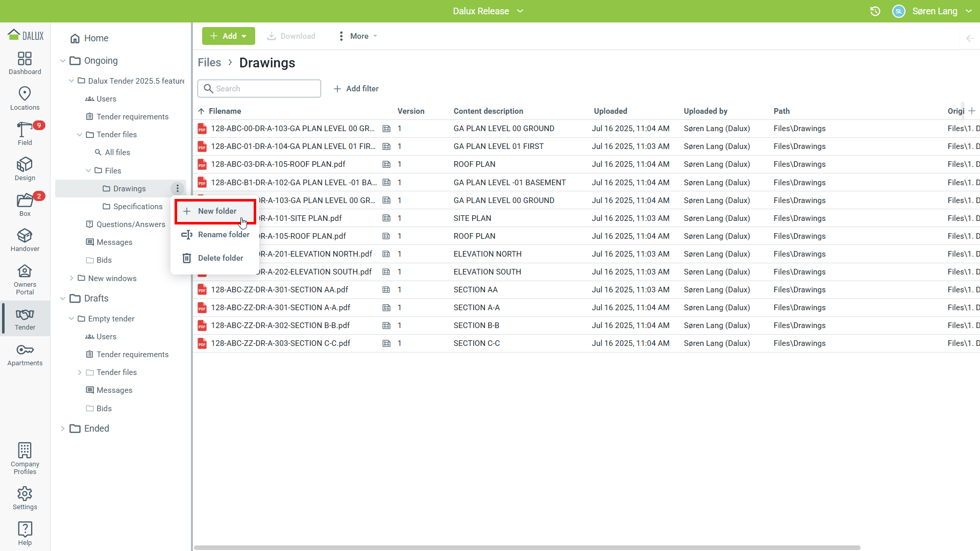
Task: Collapse the Ongoing folder tree
Action: 63,61
